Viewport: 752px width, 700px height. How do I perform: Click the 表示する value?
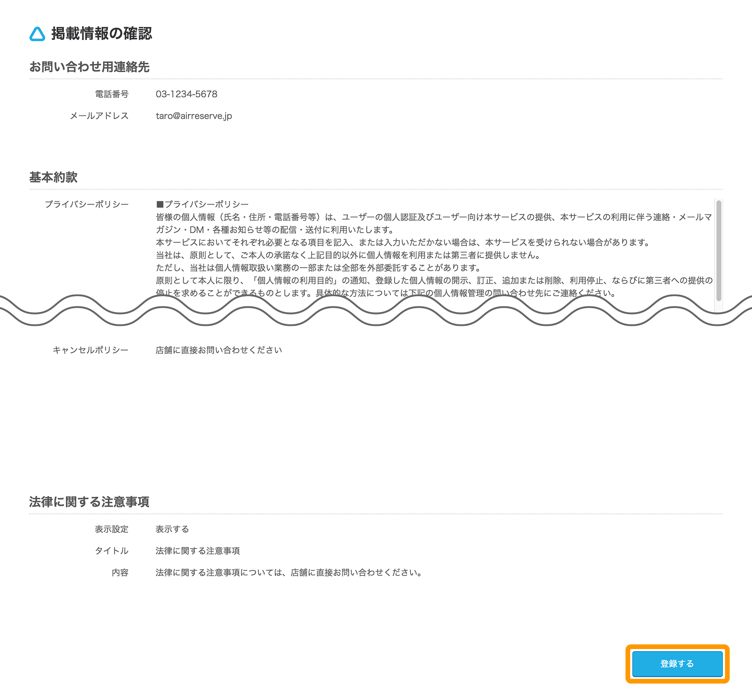click(172, 529)
